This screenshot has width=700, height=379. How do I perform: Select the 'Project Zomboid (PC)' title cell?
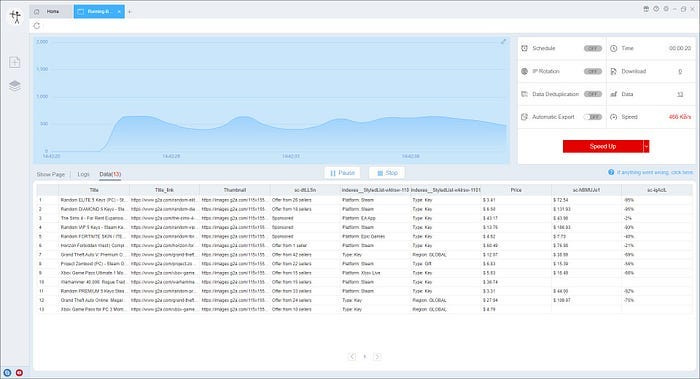tap(94, 264)
